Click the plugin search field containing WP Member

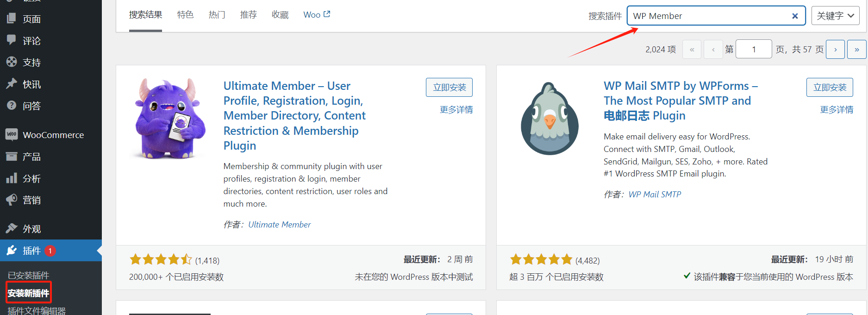pyautogui.click(x=716, y=16)
